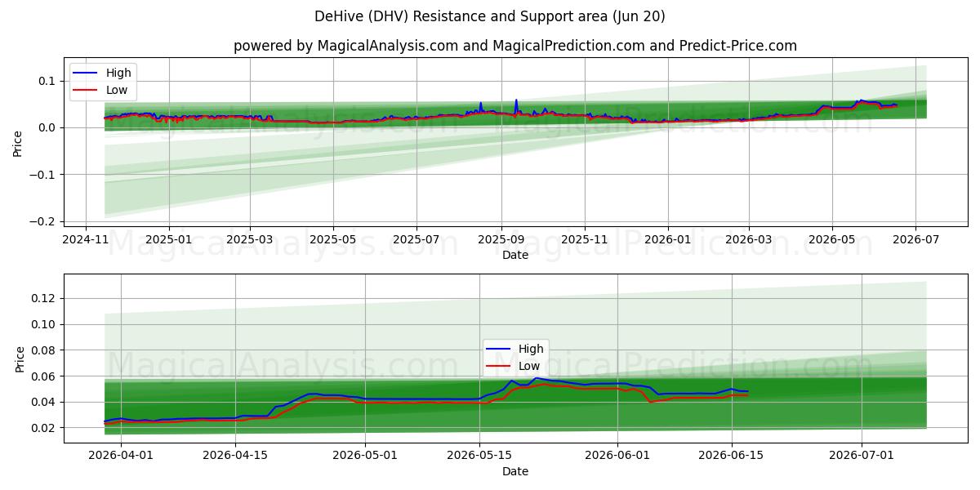Click the bottom chart x-axis label '2026-07-01'
The width and height of the screenshot is (980, 490).
point(862,457)
